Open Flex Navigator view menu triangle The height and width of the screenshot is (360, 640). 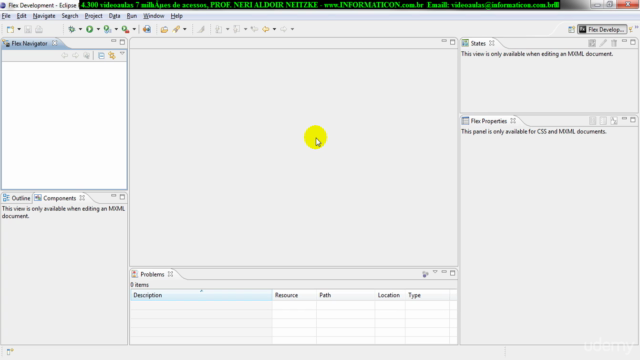(x=122, y=54)
